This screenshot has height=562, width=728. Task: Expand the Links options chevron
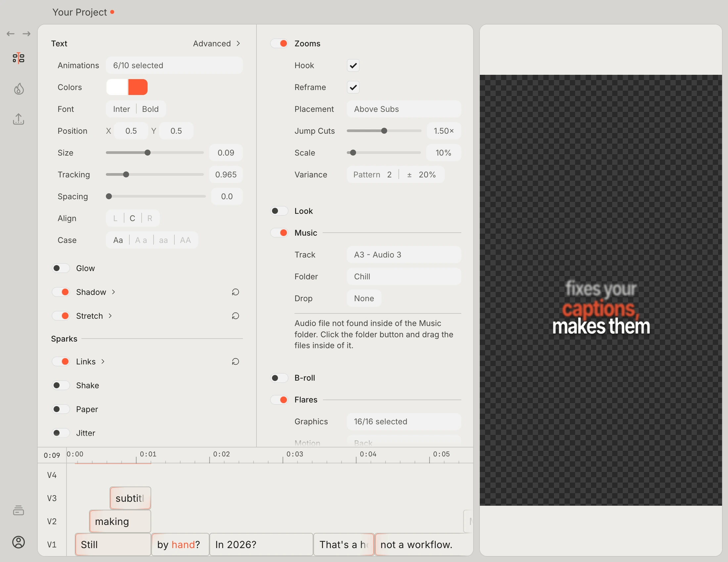tap(103, 361)
